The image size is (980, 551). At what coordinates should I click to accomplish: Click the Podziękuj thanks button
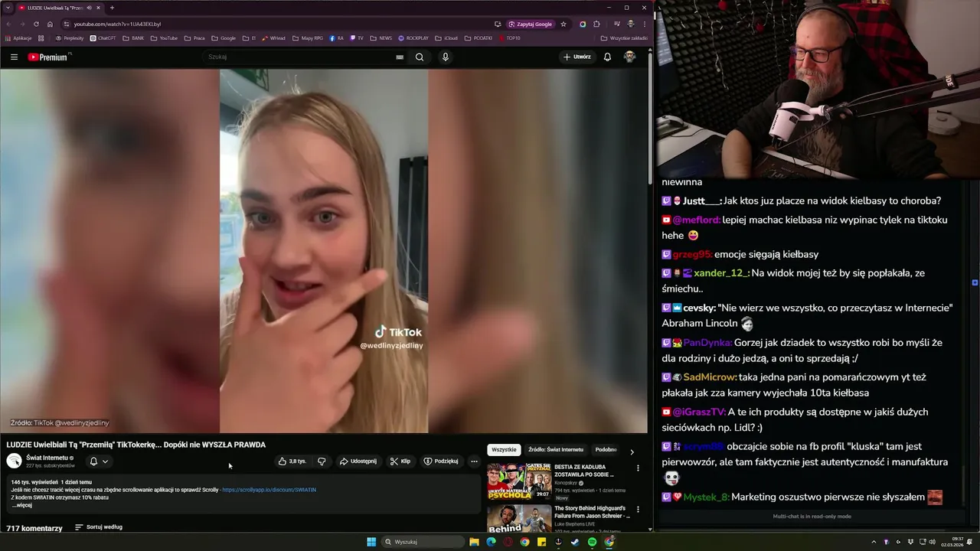pyautogui.click(x=441, y=461)
